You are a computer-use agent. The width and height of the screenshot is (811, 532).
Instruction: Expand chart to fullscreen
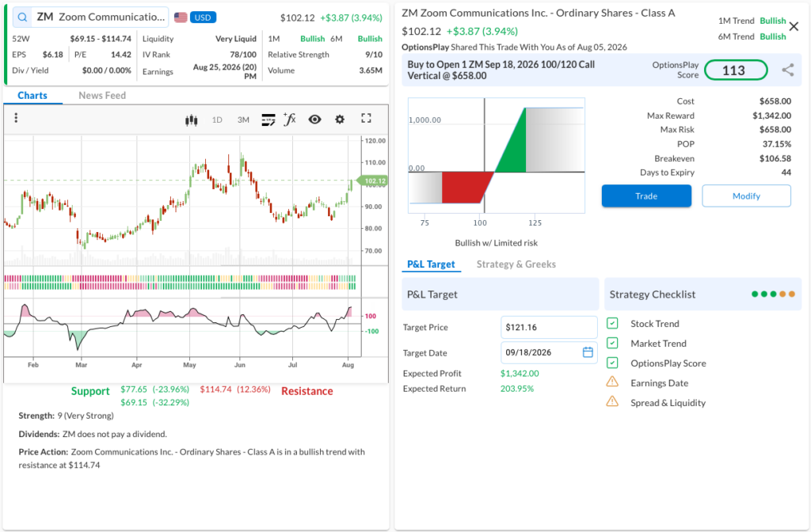(366, 119)
